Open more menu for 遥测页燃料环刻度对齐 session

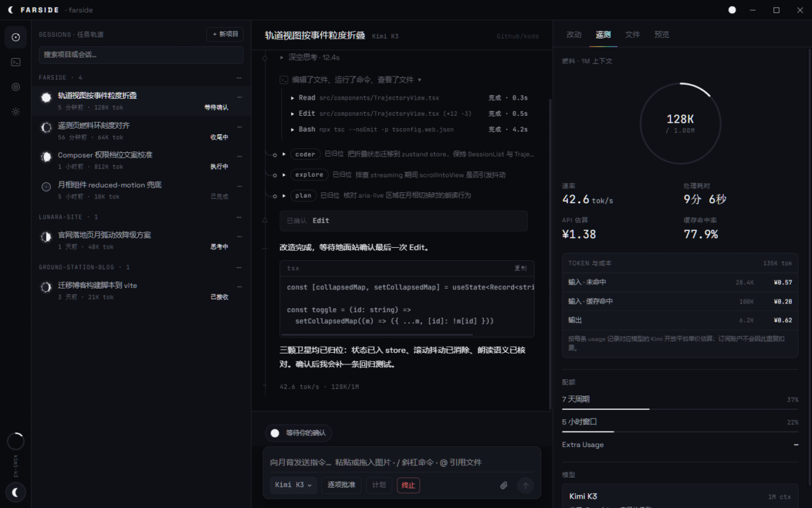239,126
